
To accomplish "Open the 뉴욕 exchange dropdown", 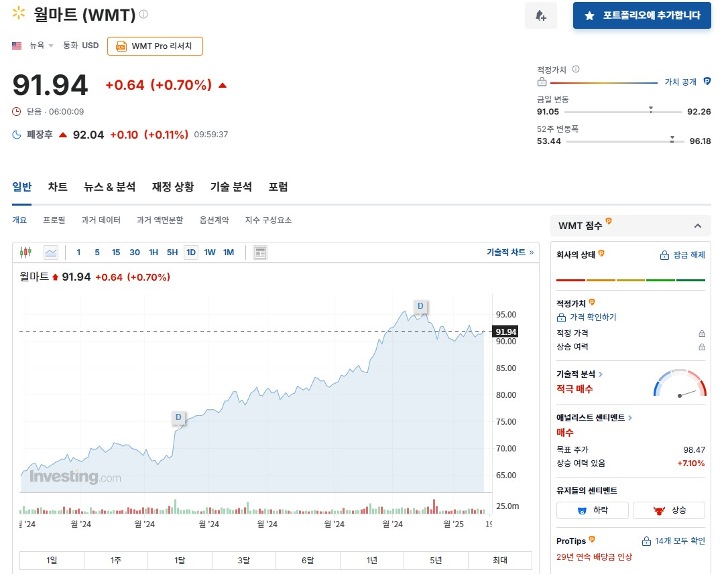I will 40,46.
